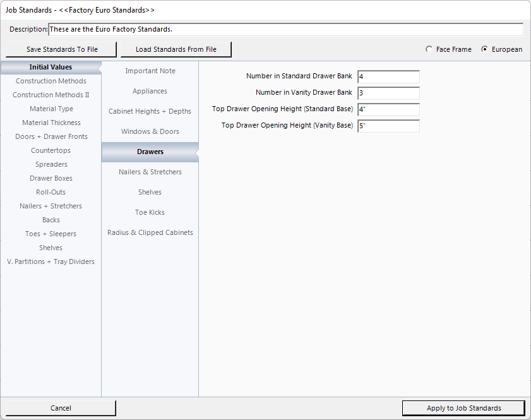
Task: Switch to Cabinet Heights + Depths sub-tab
Action: [150, 111]
